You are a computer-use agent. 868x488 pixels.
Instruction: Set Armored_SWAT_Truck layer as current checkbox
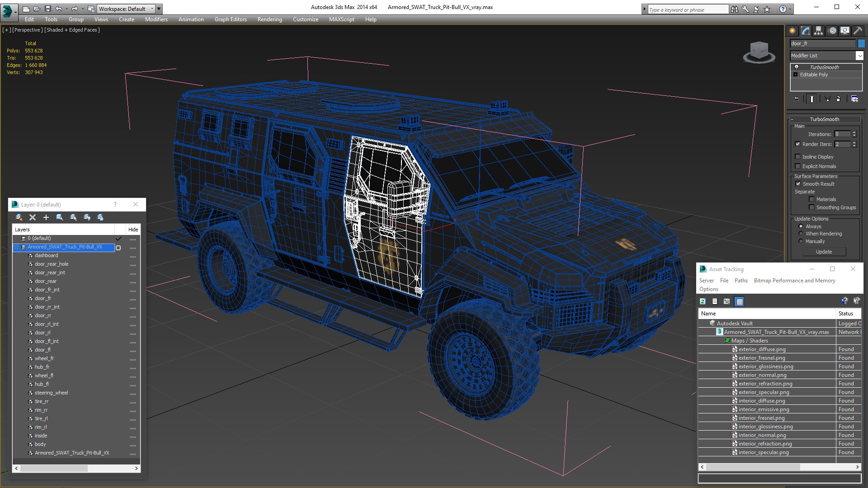coord(118,248)
